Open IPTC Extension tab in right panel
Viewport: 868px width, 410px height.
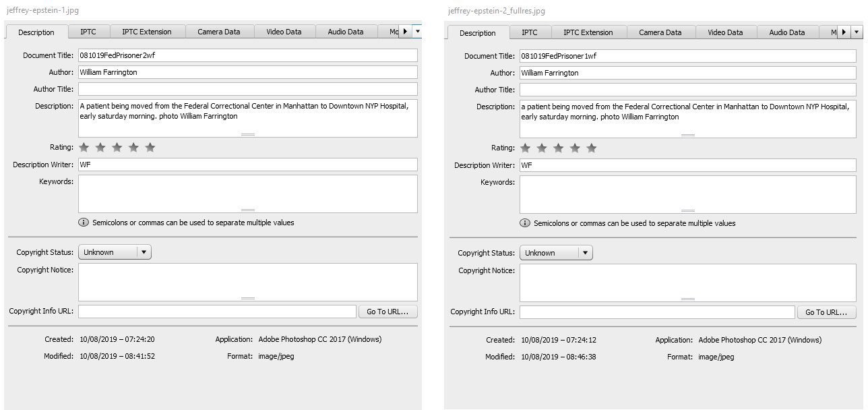tap(588, 32)
